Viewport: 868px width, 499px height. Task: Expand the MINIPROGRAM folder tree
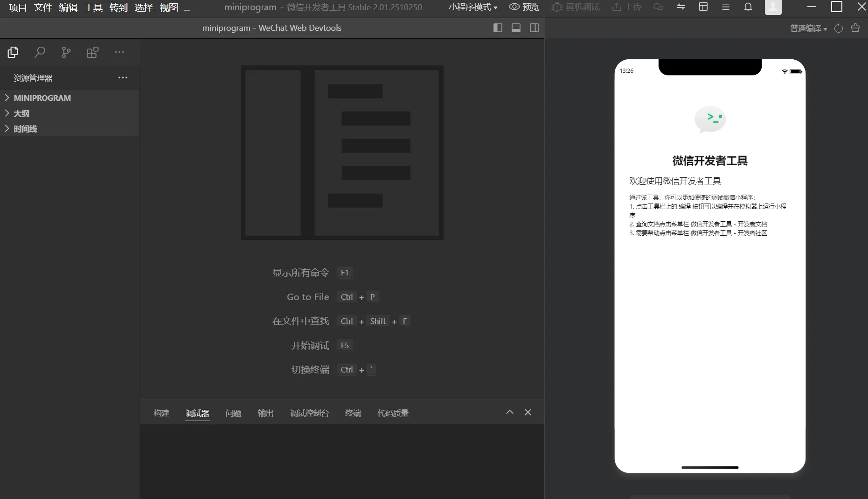(x=42, y=98)
